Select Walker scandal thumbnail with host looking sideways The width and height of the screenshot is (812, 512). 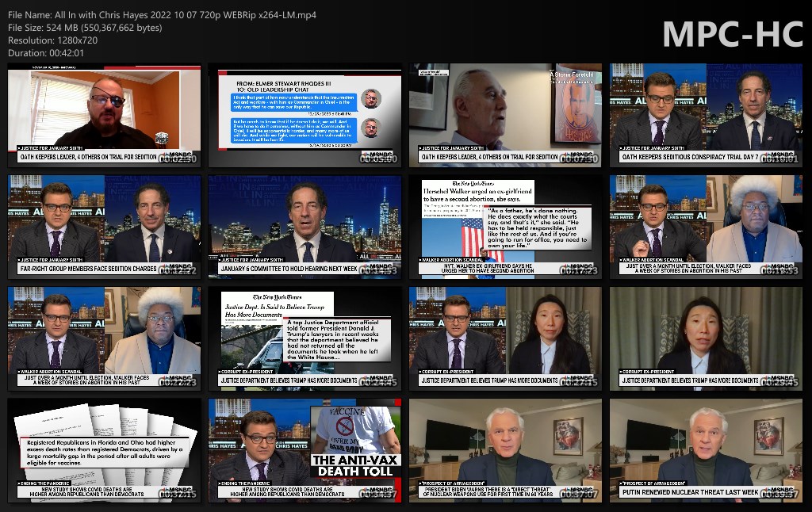[104, 338]
